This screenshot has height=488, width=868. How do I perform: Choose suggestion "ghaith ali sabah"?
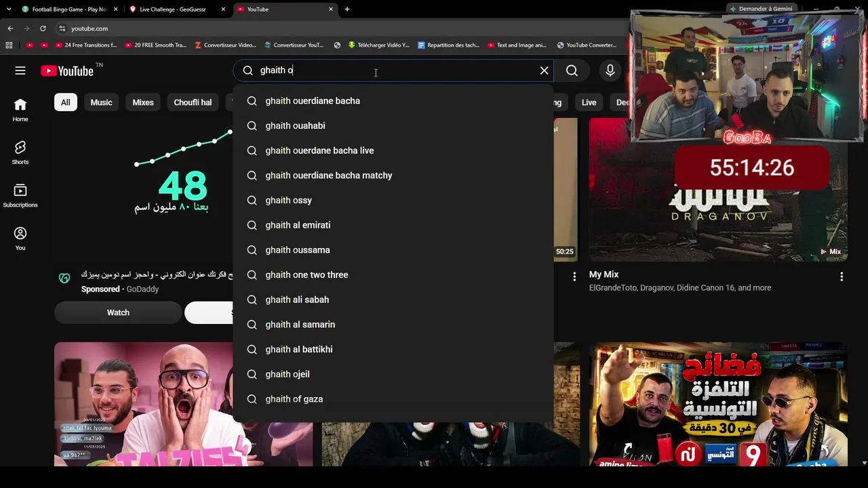pos(393,300)
